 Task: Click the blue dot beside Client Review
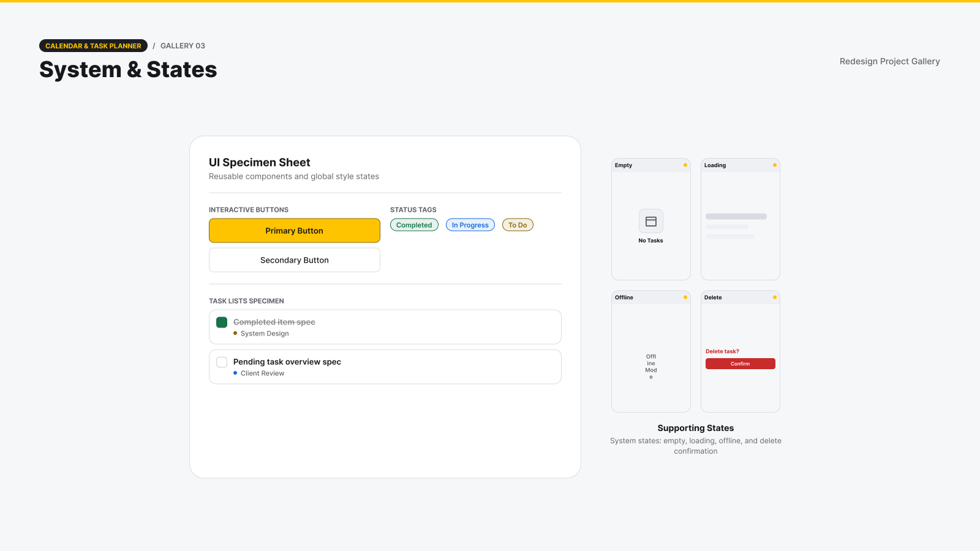[235, 373]
